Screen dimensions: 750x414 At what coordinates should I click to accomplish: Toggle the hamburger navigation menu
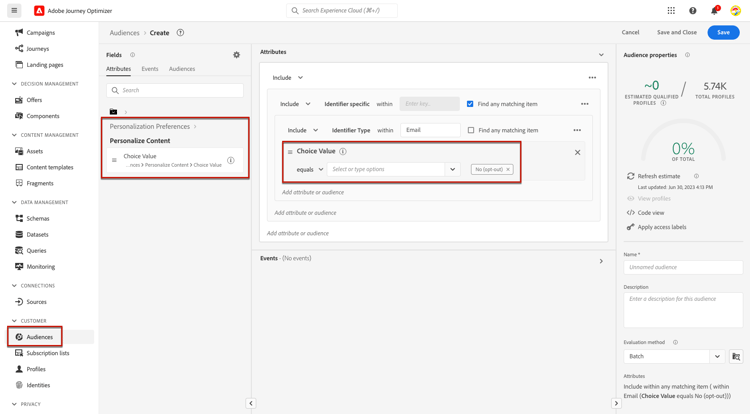point(14,11)
